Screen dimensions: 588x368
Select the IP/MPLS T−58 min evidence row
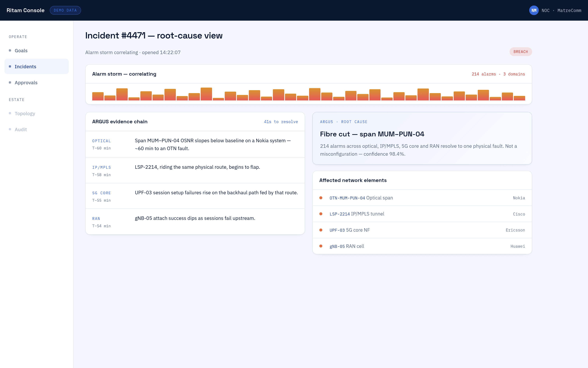click(195, 171)
